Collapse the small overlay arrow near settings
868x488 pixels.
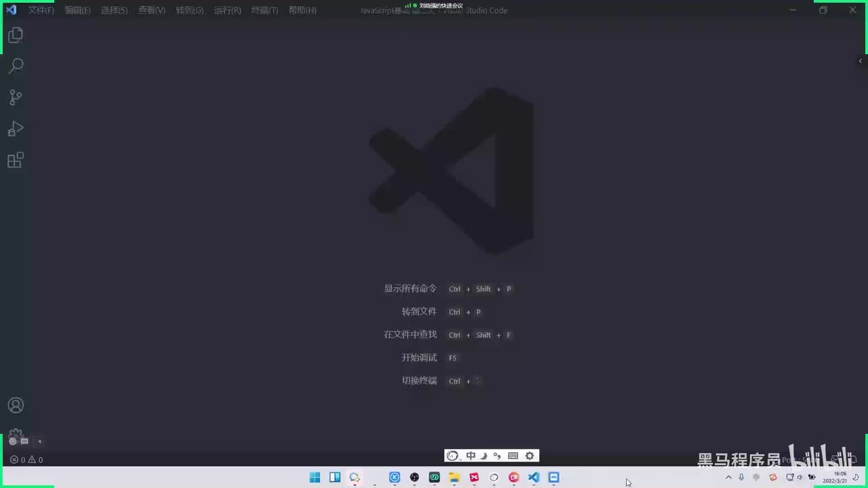point(39,441)
